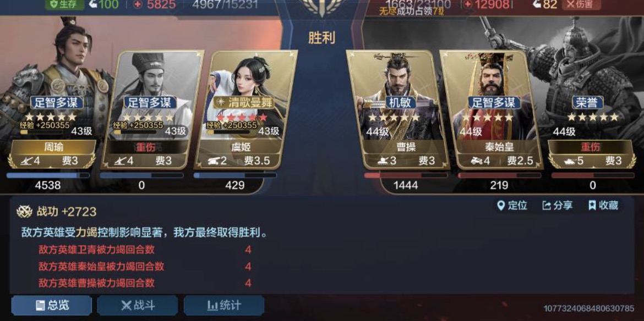Select the 虞姬 hero card

tap(245, 109)
